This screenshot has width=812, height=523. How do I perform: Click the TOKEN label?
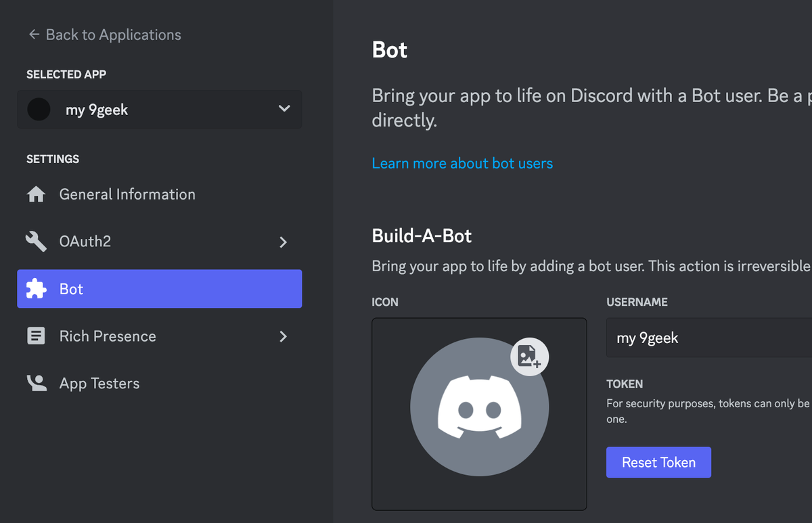click(625, 384)
